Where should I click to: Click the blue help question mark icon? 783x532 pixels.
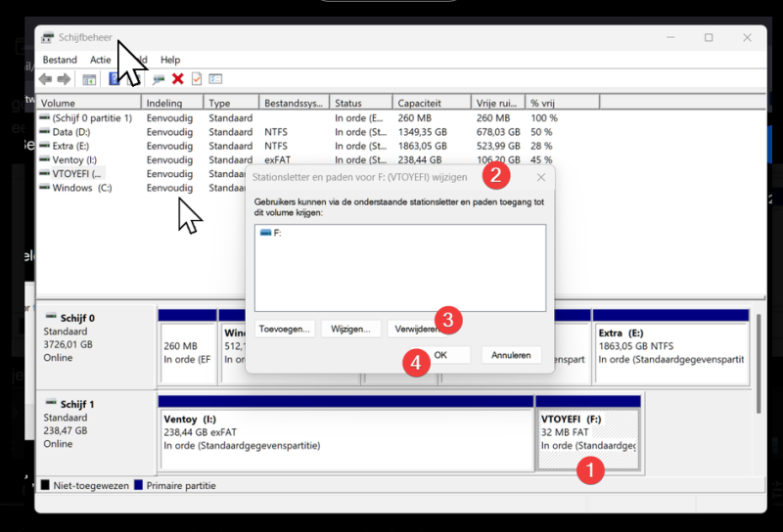tap(114, 79)
